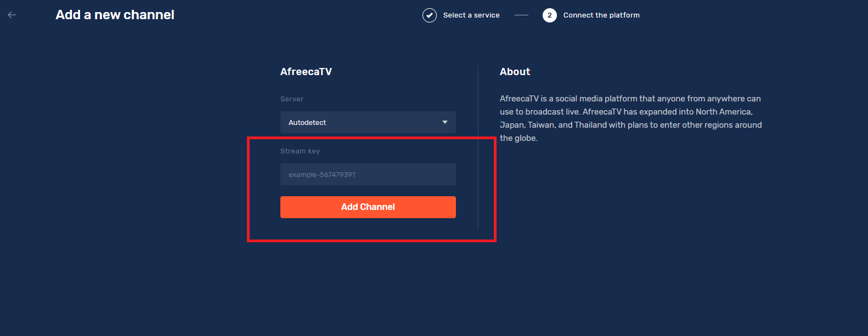Image resolution: width=868 pixels, height=336 pixels.
Task: Click the 'Add a new channel' page title
Action: point(115,15)
